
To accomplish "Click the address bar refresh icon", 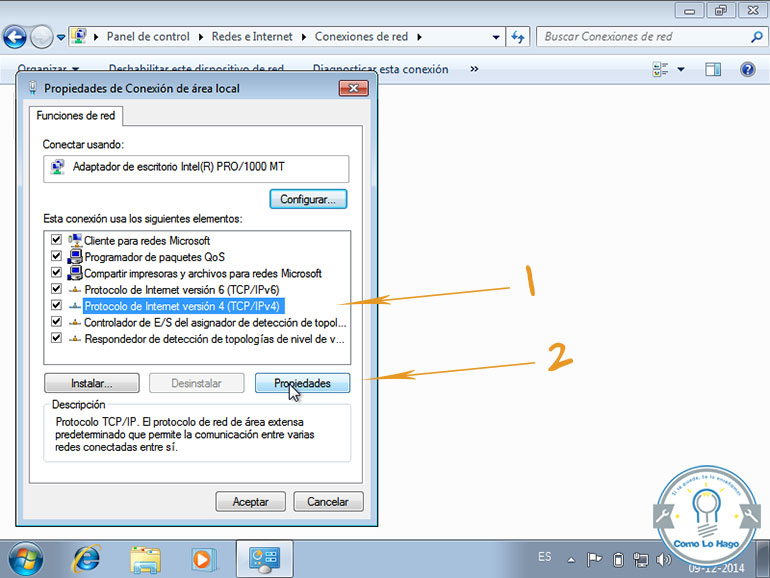I will [x=518, y=37].
